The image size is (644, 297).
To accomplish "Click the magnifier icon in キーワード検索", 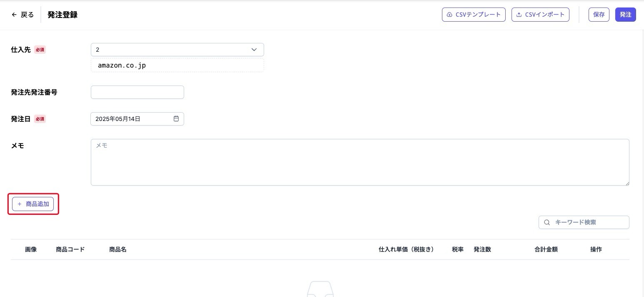I will (x=547, y=222).
